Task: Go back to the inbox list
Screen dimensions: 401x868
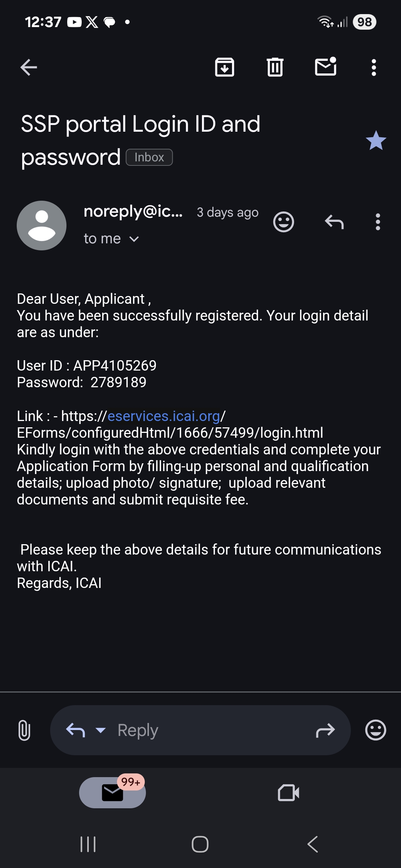Action: pos(29,68)
